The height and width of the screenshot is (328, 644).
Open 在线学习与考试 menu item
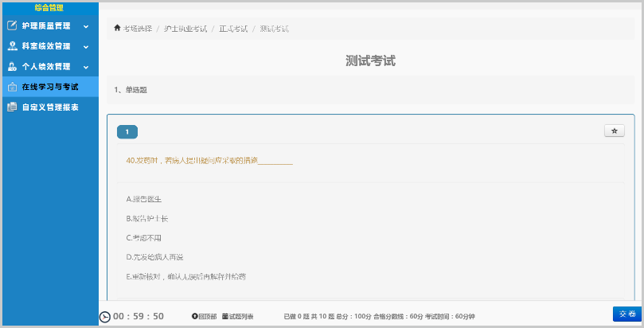[49, 87]
